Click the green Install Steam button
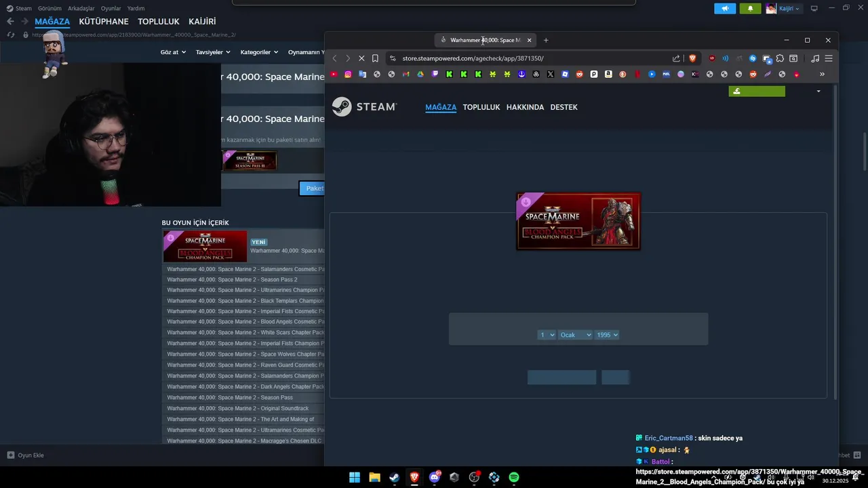This screenshot has height=488, width=868. pos(757,91)
